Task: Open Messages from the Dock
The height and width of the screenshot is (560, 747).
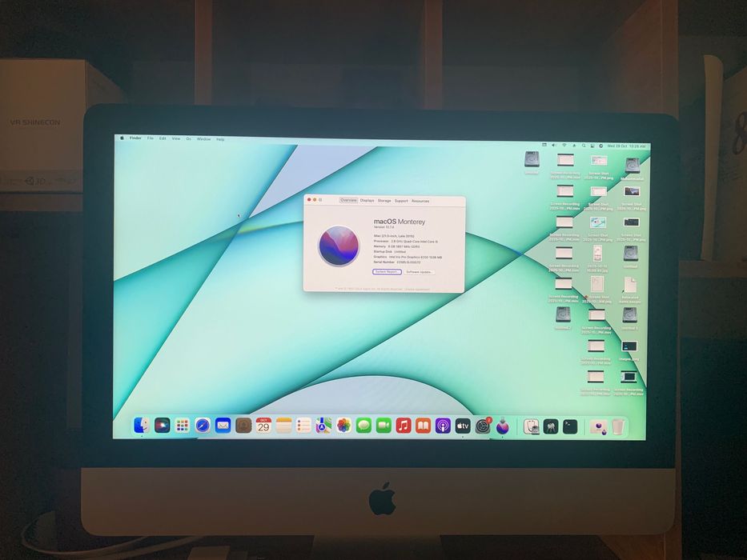Action: [363, 426]
